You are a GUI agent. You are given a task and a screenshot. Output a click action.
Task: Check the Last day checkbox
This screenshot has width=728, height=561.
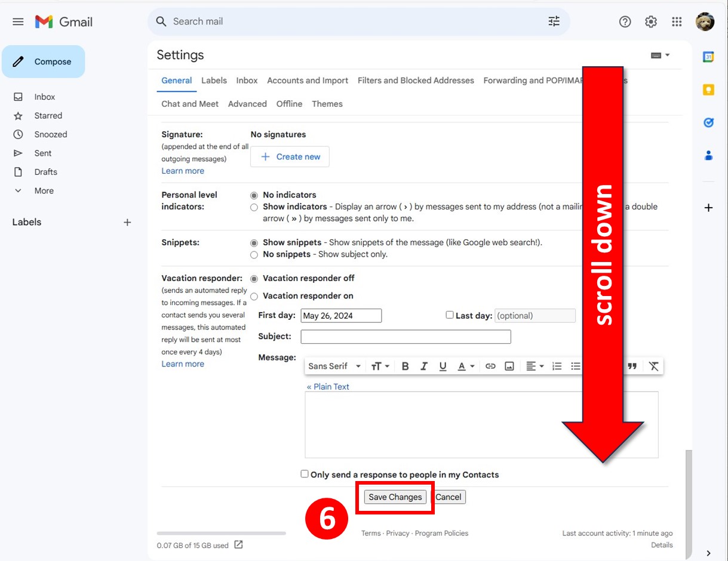(450, 315)
